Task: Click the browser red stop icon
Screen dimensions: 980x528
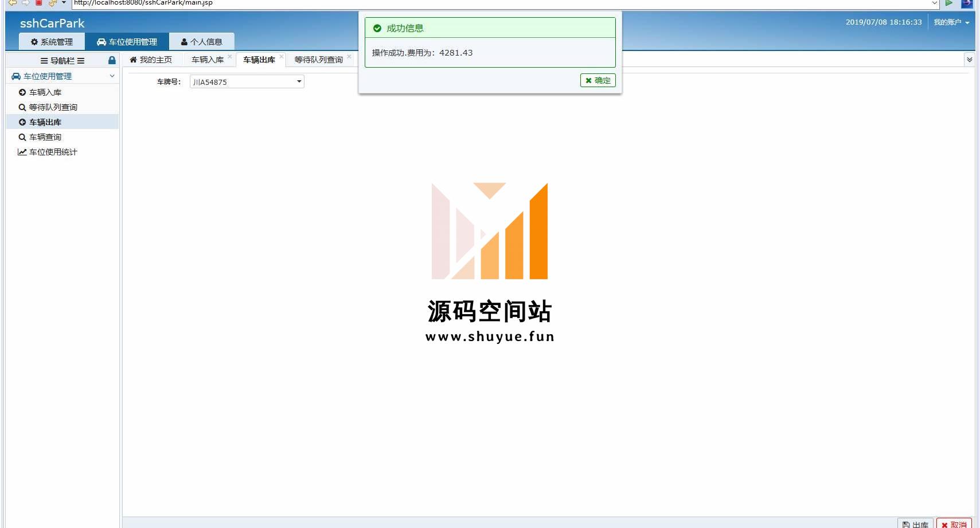Action: tap(39, 3)
